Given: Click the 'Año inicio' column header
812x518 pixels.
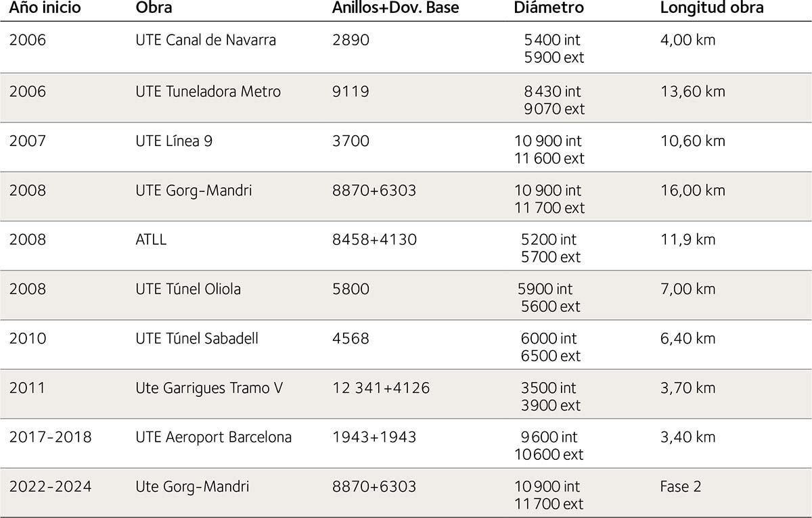Looking at the screenshot, I should click(x=45, y=8).
